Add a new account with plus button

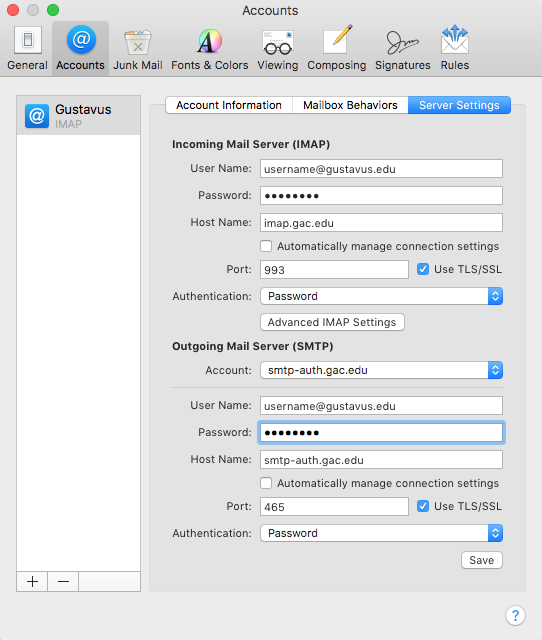(32, 581)
